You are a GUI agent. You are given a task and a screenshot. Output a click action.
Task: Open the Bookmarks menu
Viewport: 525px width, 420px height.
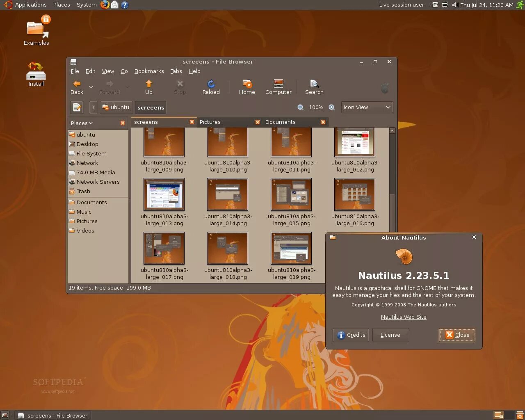(149, 71)
